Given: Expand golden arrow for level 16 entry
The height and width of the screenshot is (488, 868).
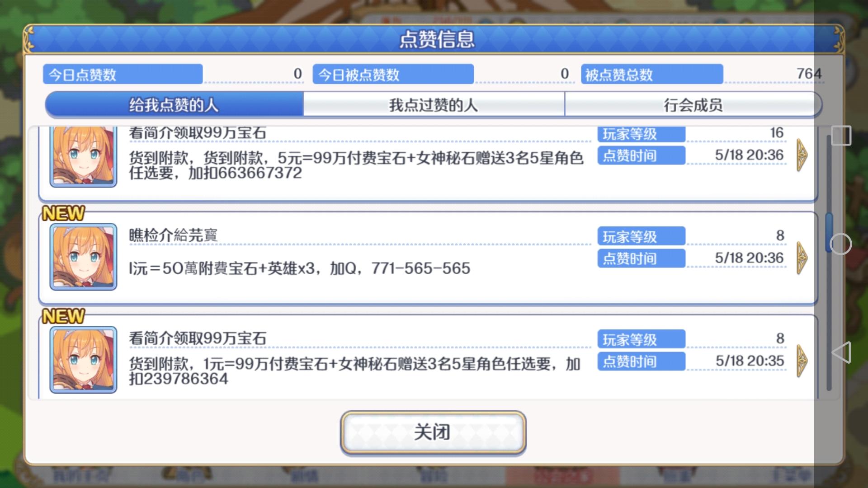Looking at the screenshot, I should point(802,155).
